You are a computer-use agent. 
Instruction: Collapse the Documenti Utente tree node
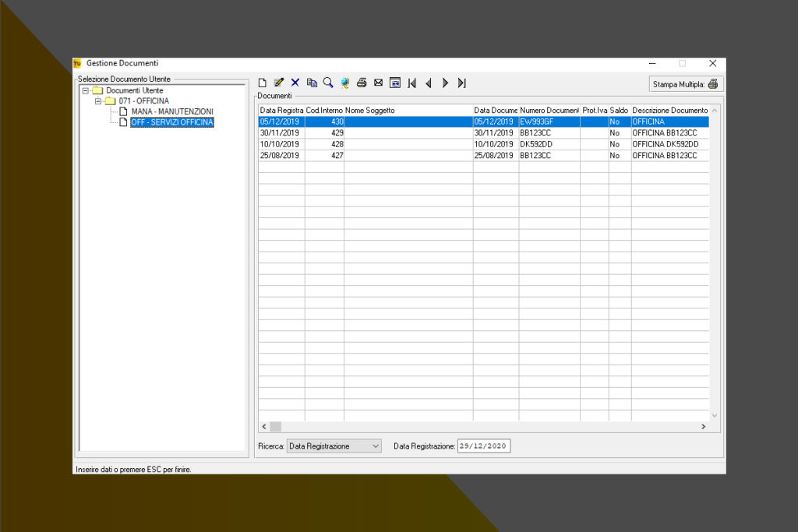pos(86,90)
